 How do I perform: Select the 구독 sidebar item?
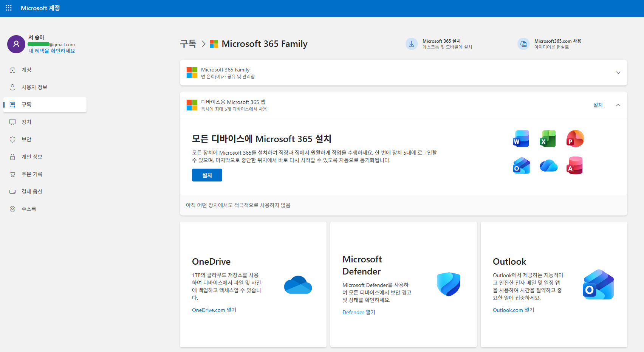point(45,105)
